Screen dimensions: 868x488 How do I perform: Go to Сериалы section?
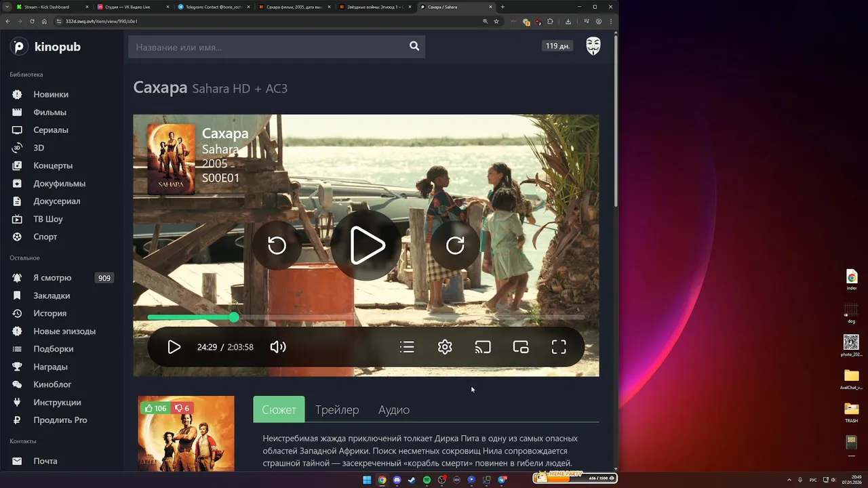click(x=50, y=129)
